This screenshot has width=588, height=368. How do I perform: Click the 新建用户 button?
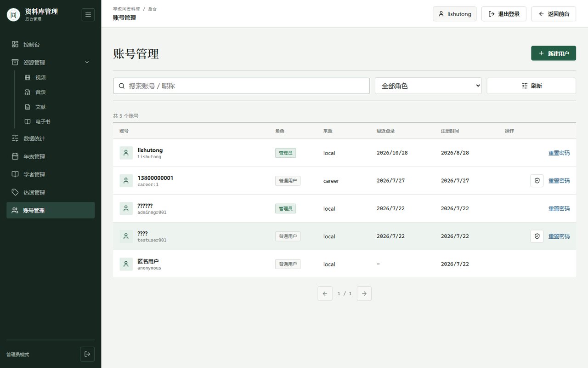pos(554,53)
